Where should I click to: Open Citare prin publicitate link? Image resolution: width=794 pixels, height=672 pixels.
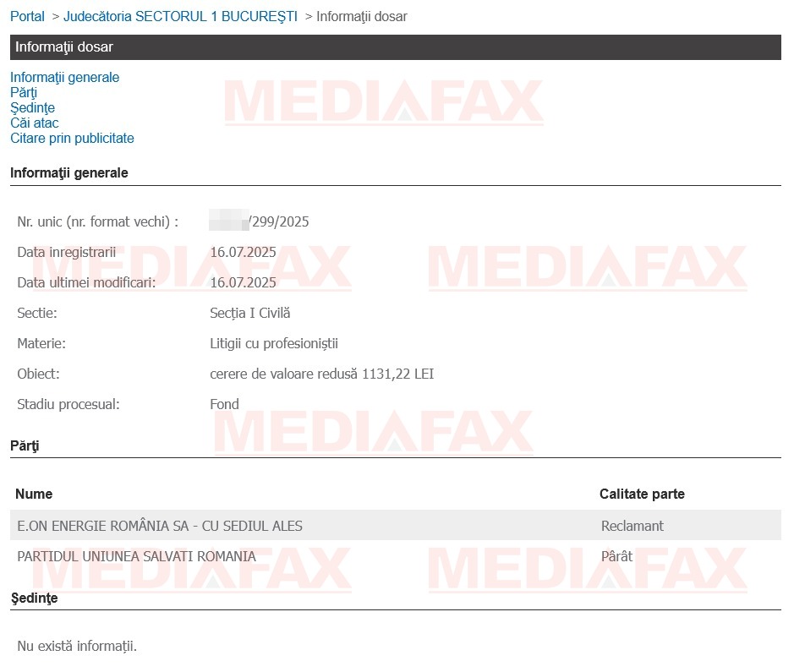(72, 138)
